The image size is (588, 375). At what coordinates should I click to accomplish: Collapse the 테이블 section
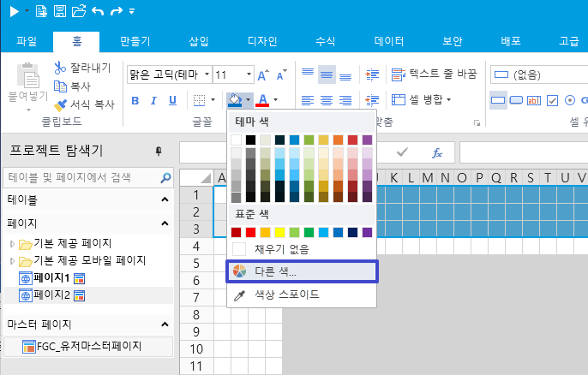click(x=165, y=199)
